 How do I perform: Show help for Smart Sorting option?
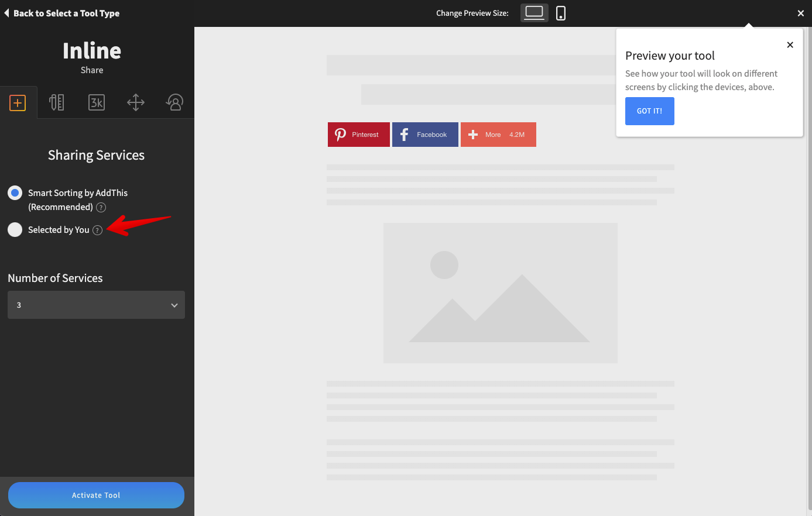click(x=101, y=207)
